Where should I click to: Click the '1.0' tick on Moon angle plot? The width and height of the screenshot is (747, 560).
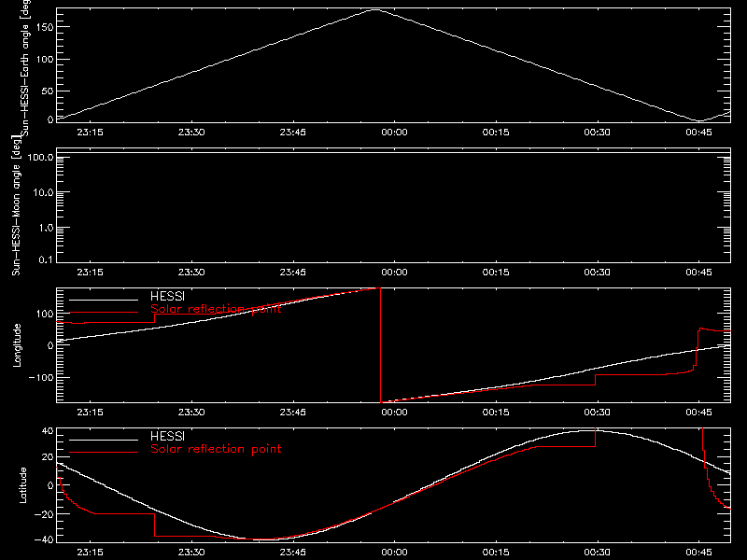pyautogui.click(x=46, y=228)
